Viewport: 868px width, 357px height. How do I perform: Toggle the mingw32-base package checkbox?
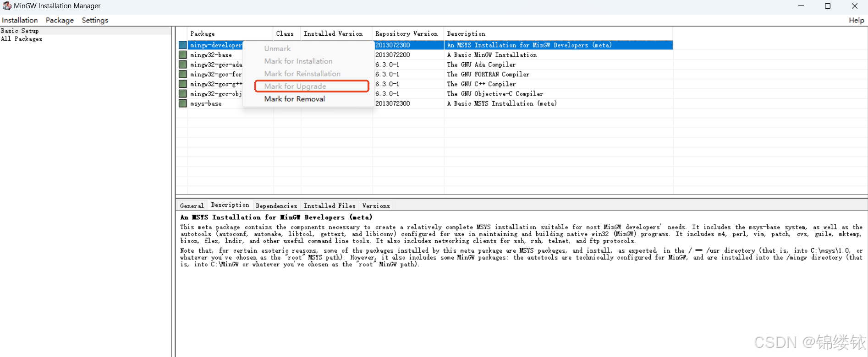click(x=182, y=54)
